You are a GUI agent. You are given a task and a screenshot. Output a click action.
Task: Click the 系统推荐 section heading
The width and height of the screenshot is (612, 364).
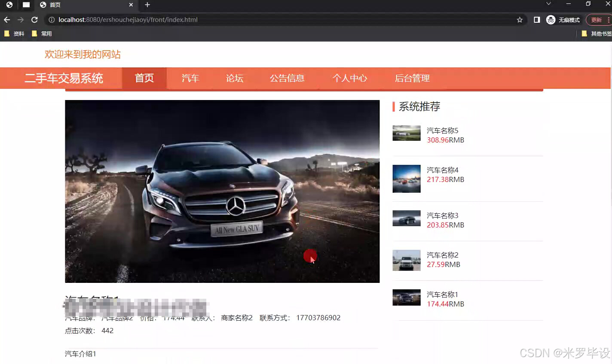click(x=419, y=106)
